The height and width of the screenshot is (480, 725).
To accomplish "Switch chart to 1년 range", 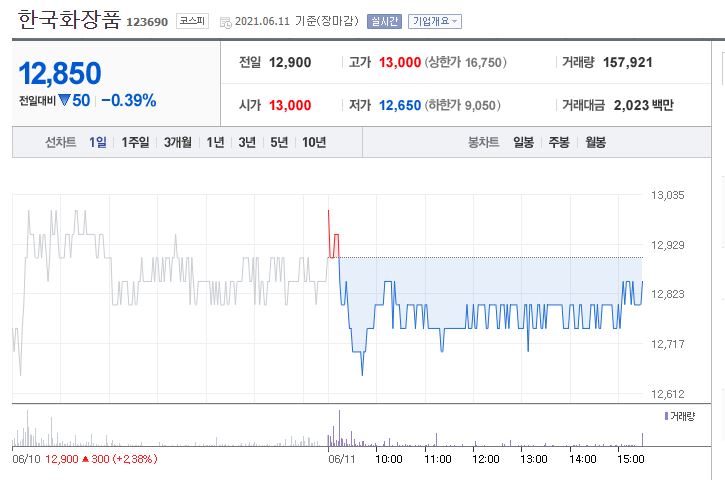I will tap(215, 142).
